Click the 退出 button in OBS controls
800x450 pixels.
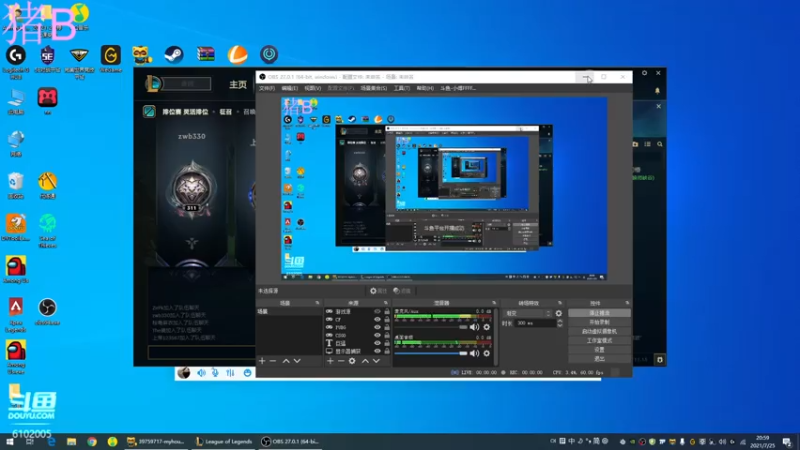[599, 359]
